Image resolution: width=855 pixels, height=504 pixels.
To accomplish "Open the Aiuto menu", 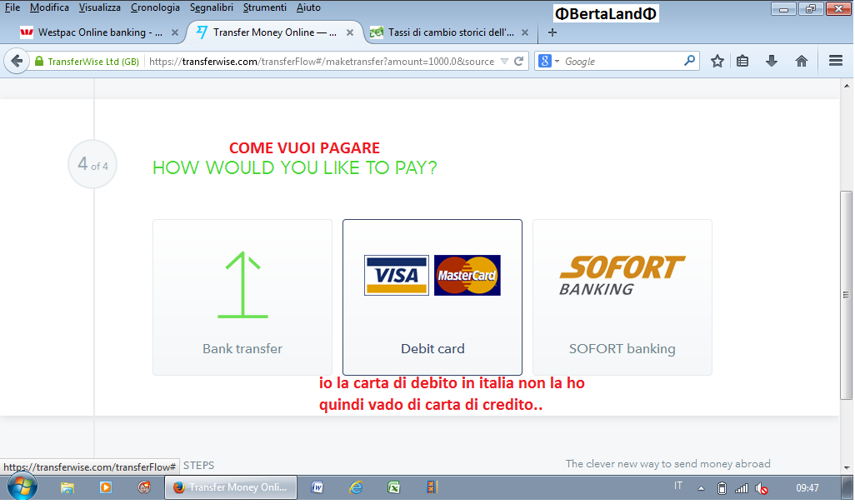I will click(x=308, y=7).
